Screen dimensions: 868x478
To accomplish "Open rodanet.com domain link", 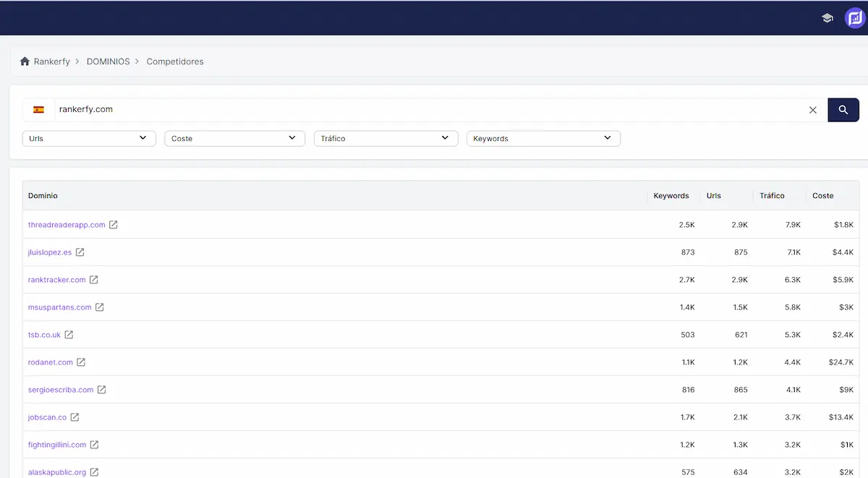I will [51, 362].
